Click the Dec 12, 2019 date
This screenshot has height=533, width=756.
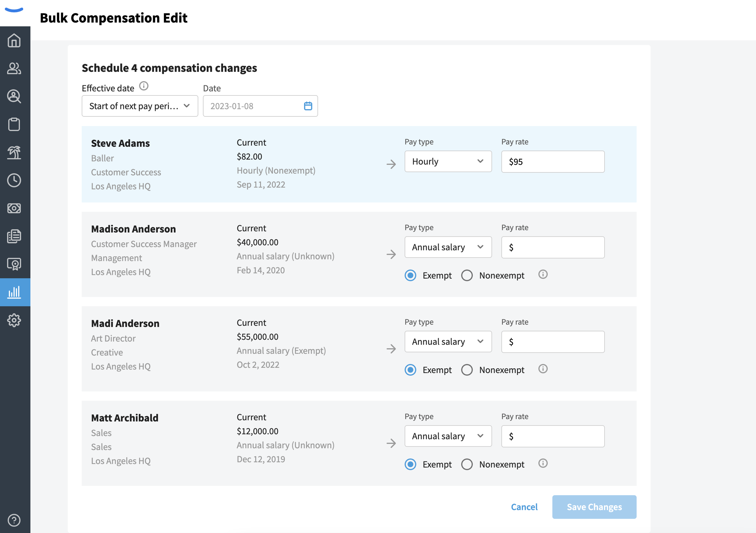tap(261, 459)
